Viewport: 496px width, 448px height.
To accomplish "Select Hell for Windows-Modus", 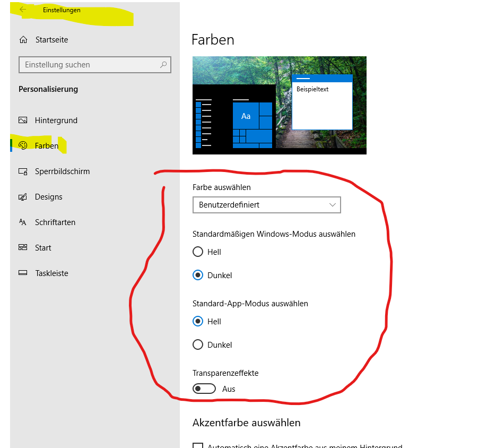I will 198,252.
